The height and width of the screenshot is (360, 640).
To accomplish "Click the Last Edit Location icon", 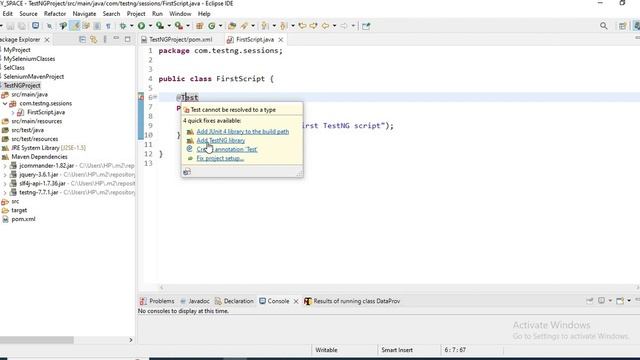I will tap(302, 26).
